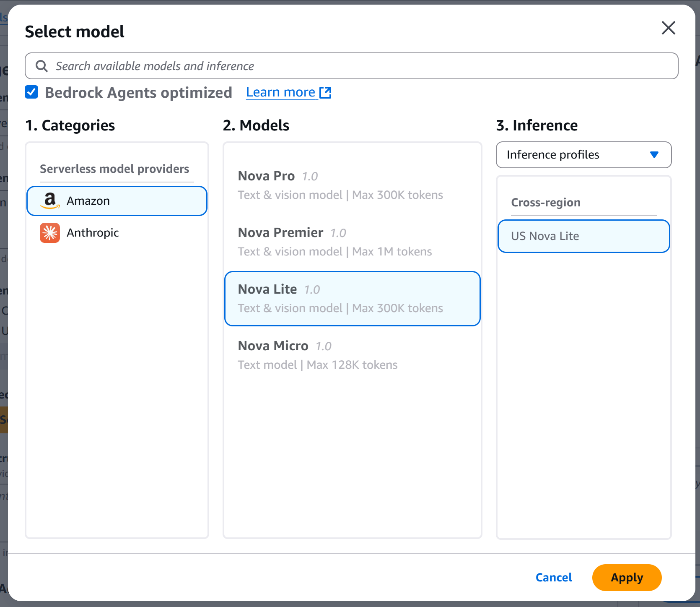Select the Anthropic category row

(117, 232)
